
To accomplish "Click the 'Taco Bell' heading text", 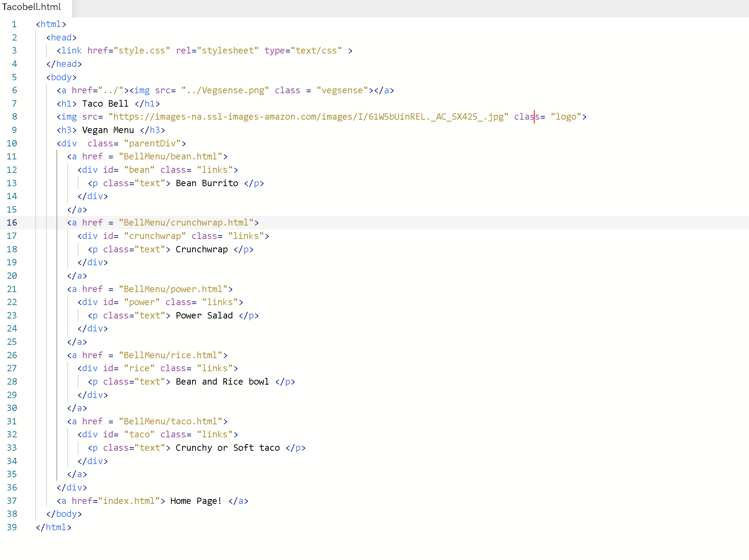I will click(x=105, y=104).
